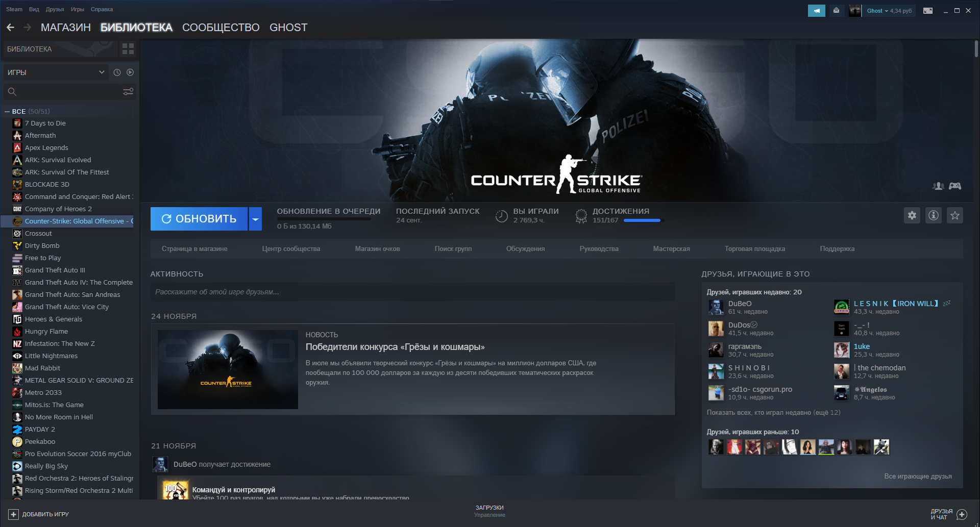Open game settings gear icon

click(912, 215)
